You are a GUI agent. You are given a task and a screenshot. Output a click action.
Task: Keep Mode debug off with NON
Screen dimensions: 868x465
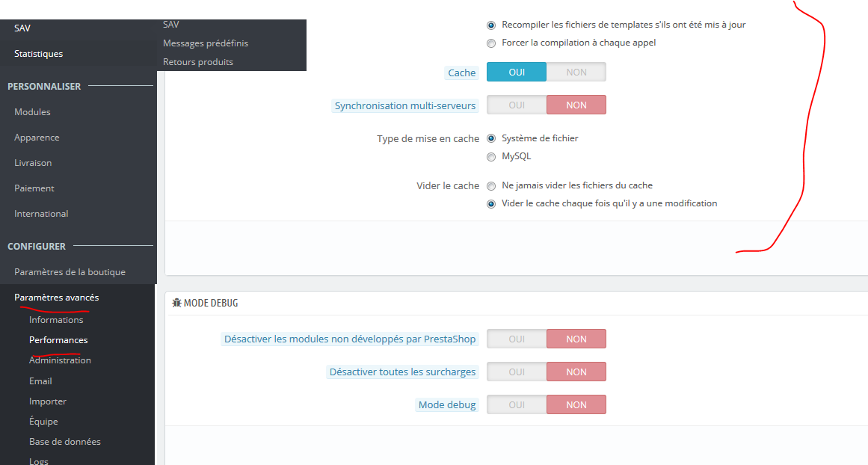click(576, 404)
